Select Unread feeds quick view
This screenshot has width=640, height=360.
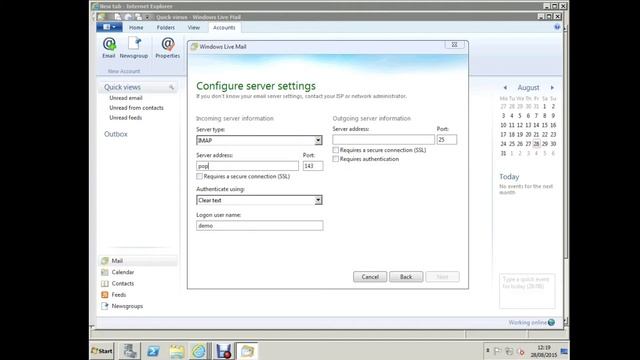(126, 118)
